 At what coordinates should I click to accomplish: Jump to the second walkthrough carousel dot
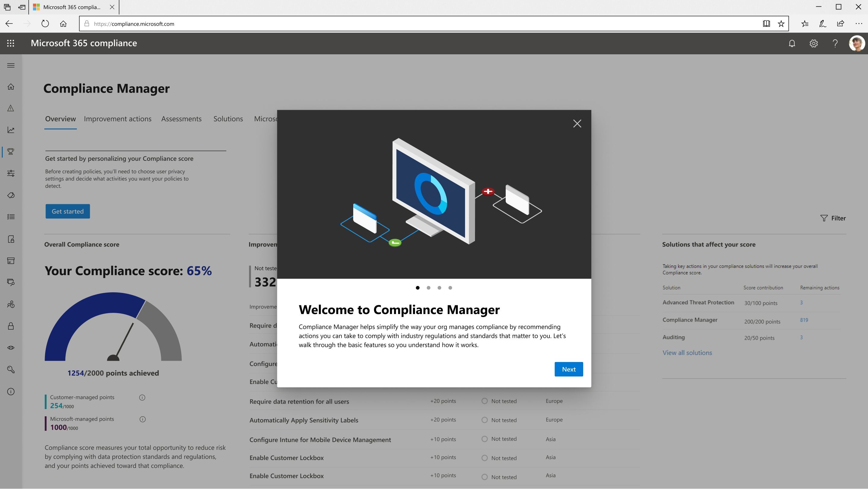(429, 288)
